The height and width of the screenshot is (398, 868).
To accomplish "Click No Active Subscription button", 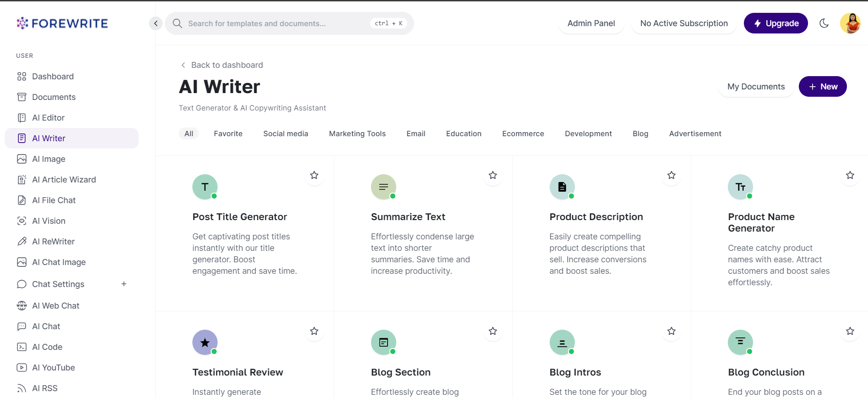I will click(x=684, y=23).
